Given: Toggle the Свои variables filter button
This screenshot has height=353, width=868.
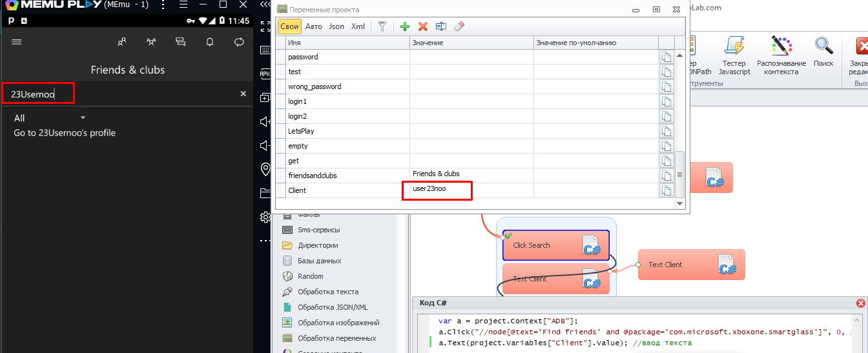Looking at the screenshot, I should (289, 26).
